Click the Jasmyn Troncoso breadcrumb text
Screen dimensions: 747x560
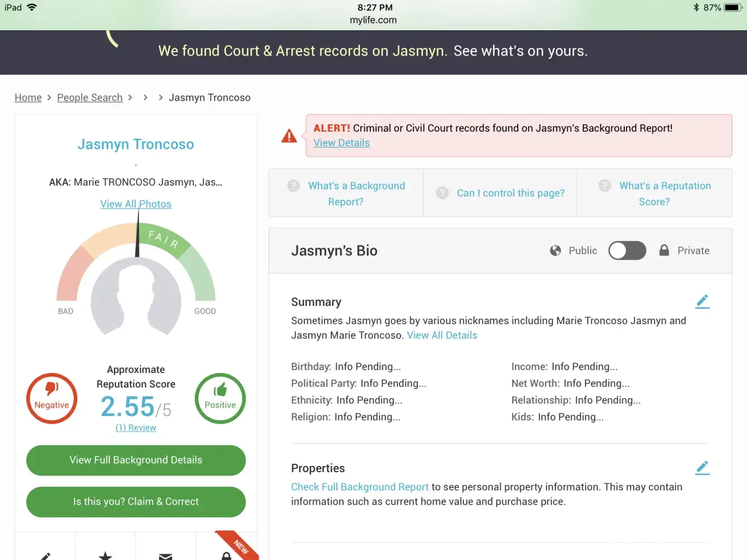coord(210,97)
